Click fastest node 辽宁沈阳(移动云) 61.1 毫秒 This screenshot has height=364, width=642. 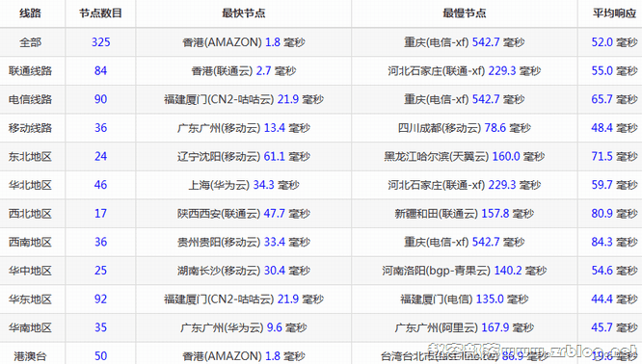coord(244,156)
